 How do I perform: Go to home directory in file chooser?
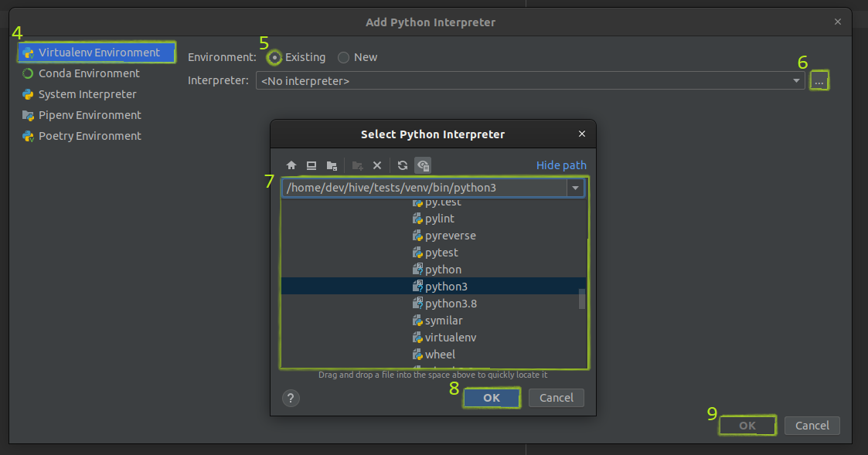(291, 165)
